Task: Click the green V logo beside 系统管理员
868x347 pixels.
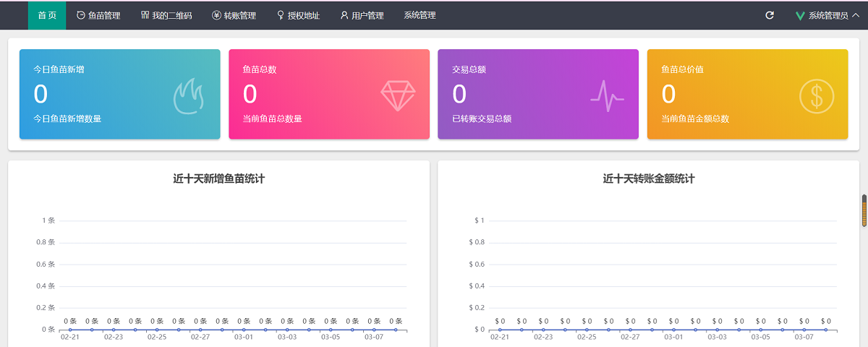Action: point(800,15)
